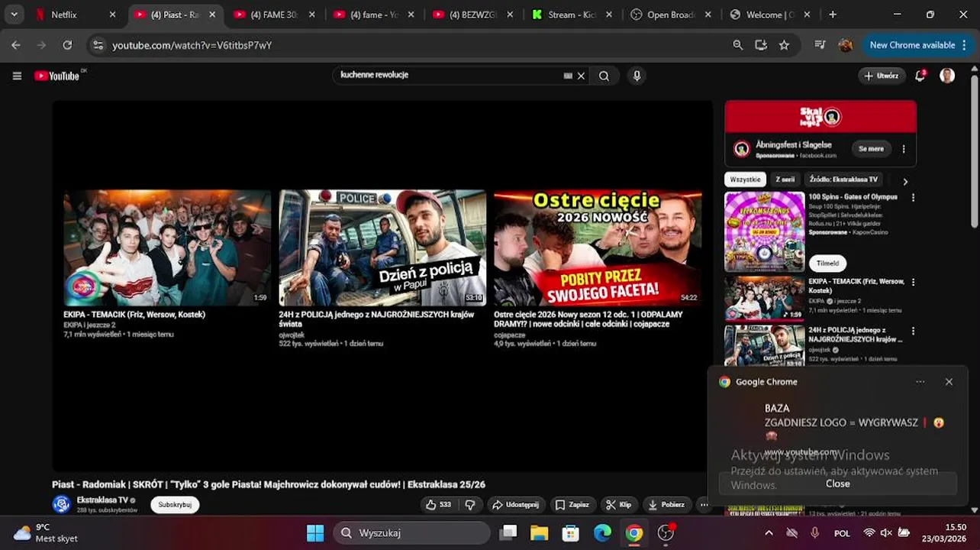View site information icon in address bar
980x550 pixels.
(98, 45)
